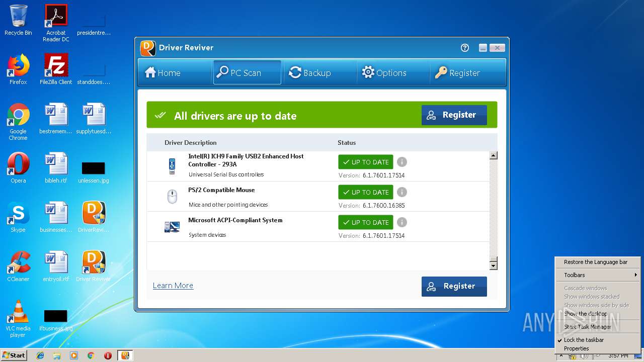This screenshot has height=362, width=644.
Task: Select 'Intel(R) ICH9 Family USB2 Enhanced Host Controller' text
Action: (246, 160)
